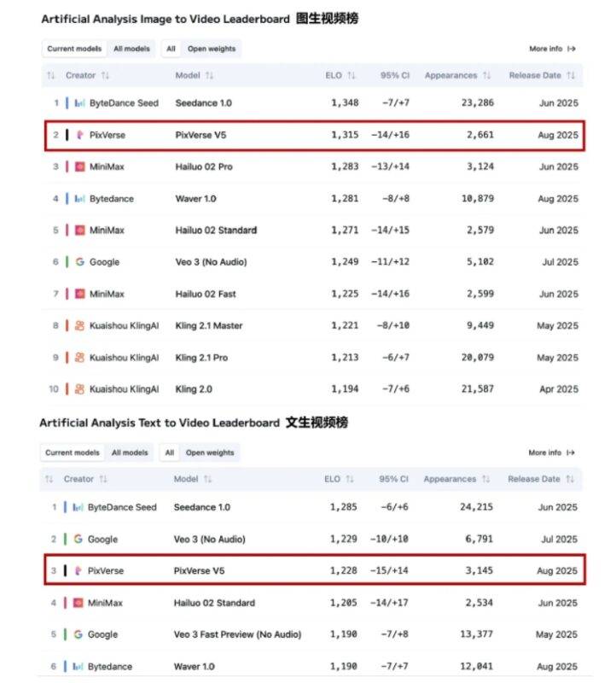Click Waver 1.0 in Image to Video table
This screenshot has width=616, height=683.
(195, 199)
